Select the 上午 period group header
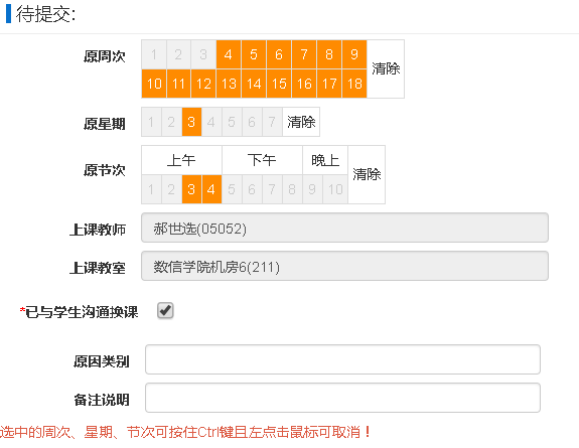Viewport: 579px width, 448px height. (x=182, y=160)
